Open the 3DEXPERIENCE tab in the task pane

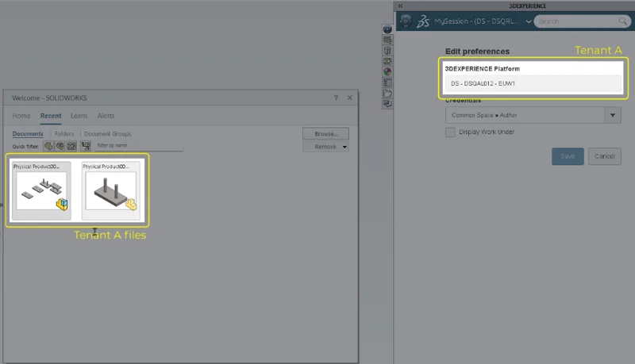click(387, 29)
